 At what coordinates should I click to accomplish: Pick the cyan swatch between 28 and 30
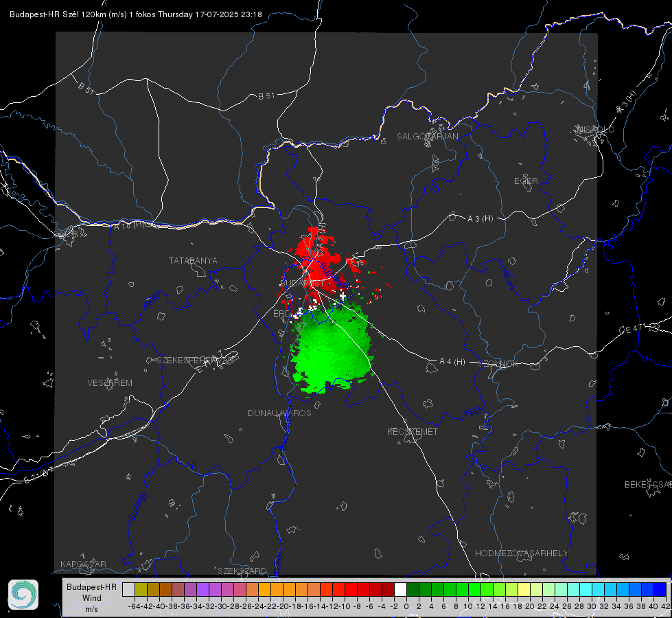pyautogui.click(x=586, y=589)
